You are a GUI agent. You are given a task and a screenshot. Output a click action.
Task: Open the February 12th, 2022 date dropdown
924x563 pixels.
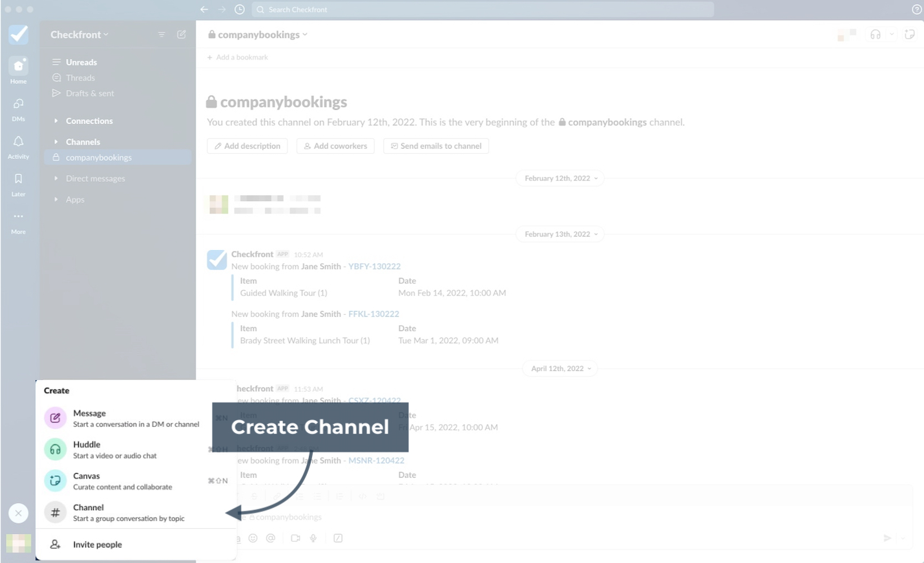pyautogui.click(x=560, y=178)
